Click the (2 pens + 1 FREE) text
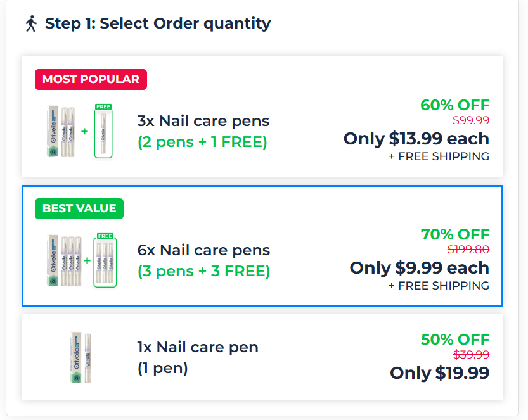The height and width of the screenshot is (420, 528). (x=202, y=142)
